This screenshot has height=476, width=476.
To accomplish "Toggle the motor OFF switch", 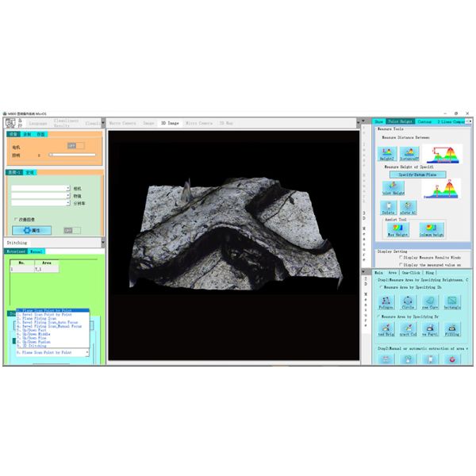I will [73, 146].
